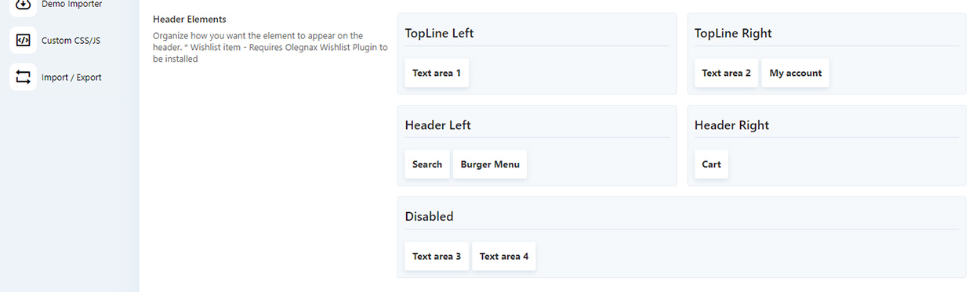Select the Burger Menu element

(490, 164)
